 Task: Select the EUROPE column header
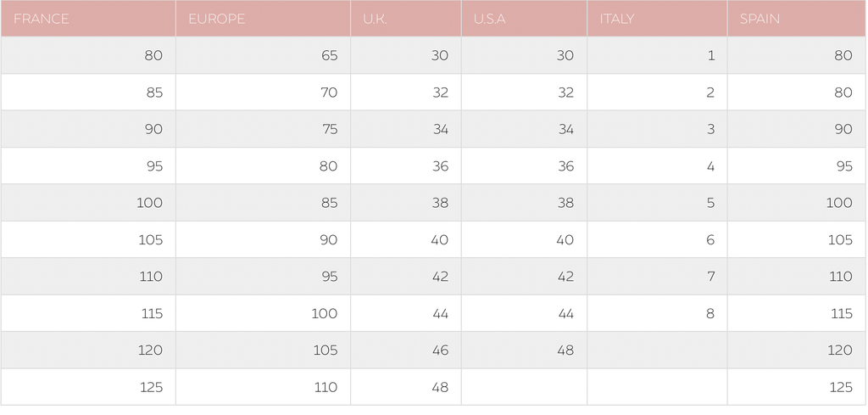[x=216, y=19]
